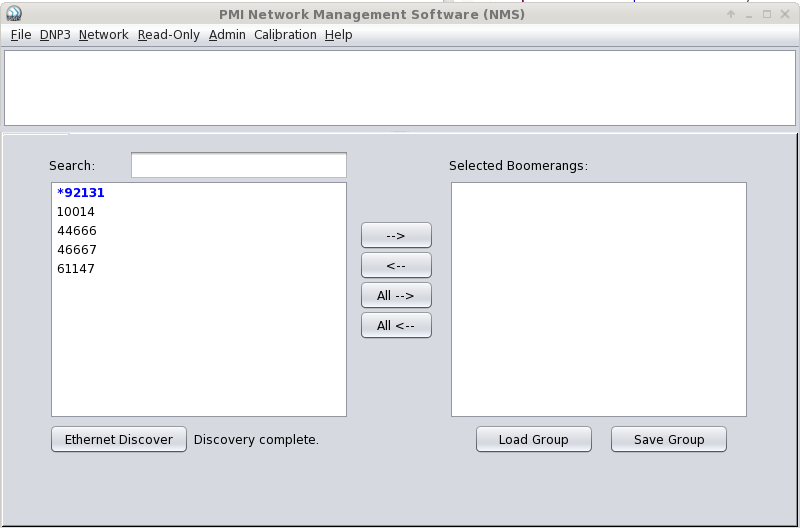The image size is (800, 528).
Task: Open the File menu
Action: [21, 35]
